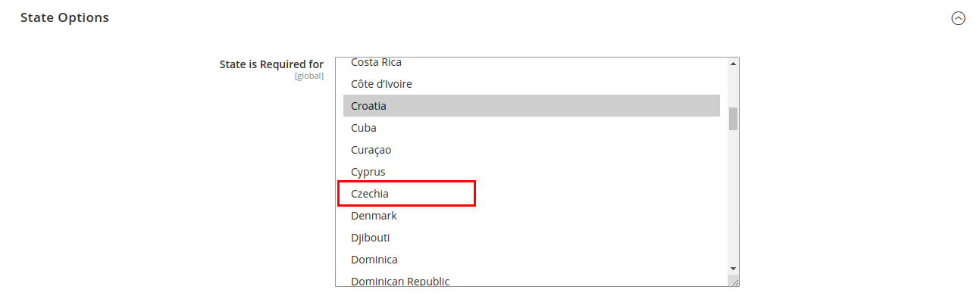This screenshot has height=299, width=980.
Task: Click the scrollbar thumb of country list
Action: click(733, 119)
